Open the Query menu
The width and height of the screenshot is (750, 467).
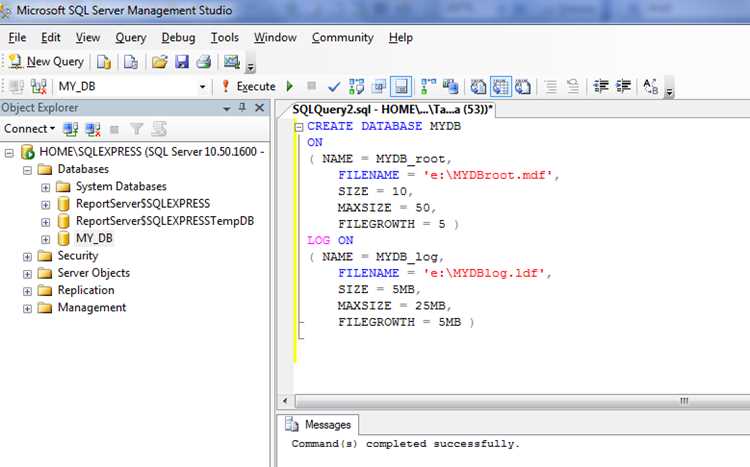point(131,37)
